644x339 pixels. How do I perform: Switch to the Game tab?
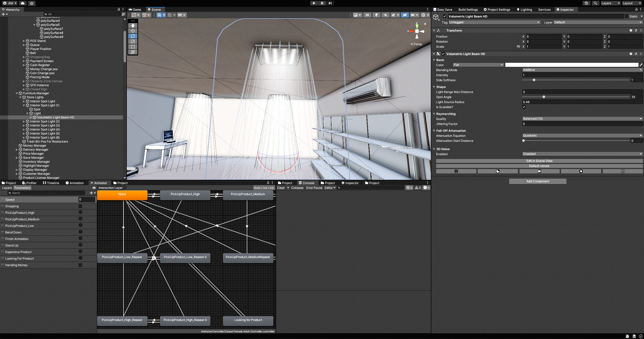coord(135,9)
